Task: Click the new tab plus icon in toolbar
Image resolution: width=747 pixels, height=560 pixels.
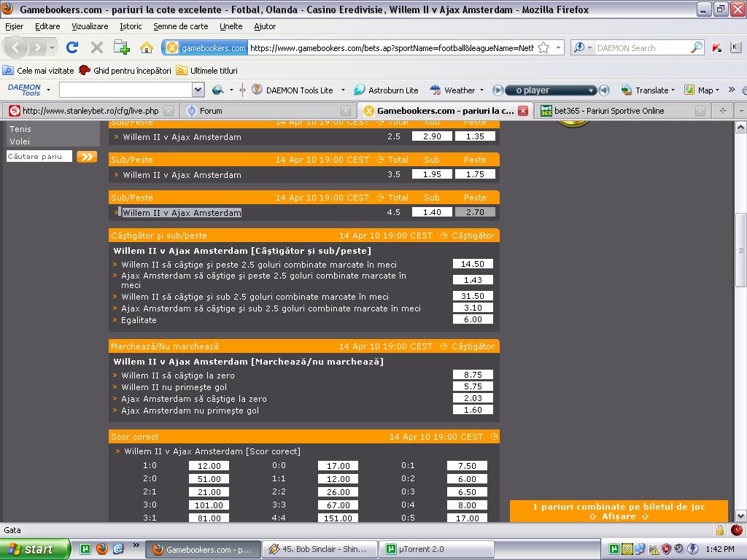Action: pyautogui.click(x=122, y=47)
